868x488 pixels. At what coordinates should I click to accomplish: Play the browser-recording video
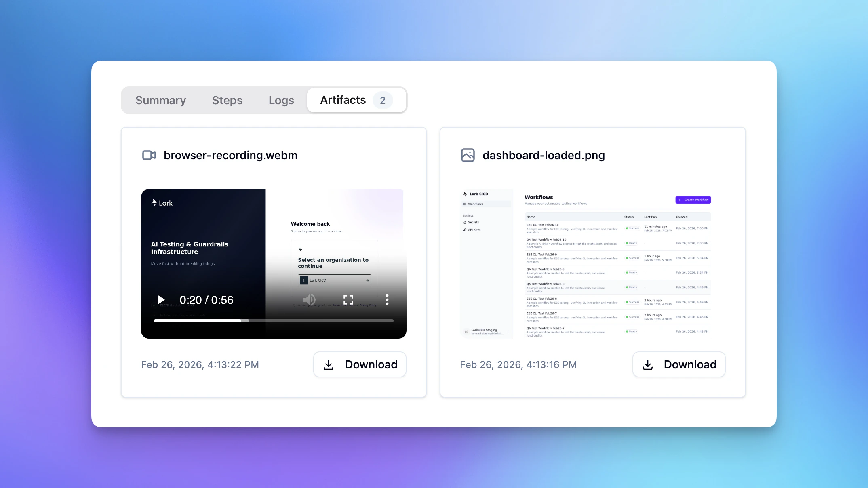pos(161,300)
